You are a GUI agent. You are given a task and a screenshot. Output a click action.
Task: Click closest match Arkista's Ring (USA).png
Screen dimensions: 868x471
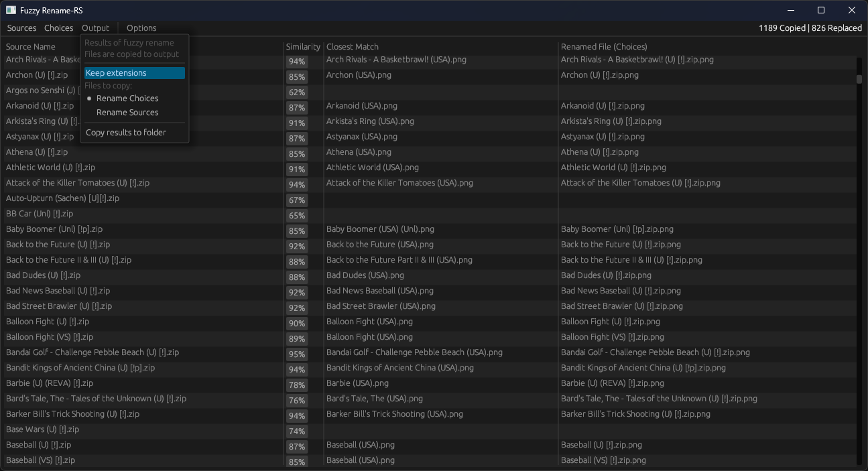coord(370,121)
